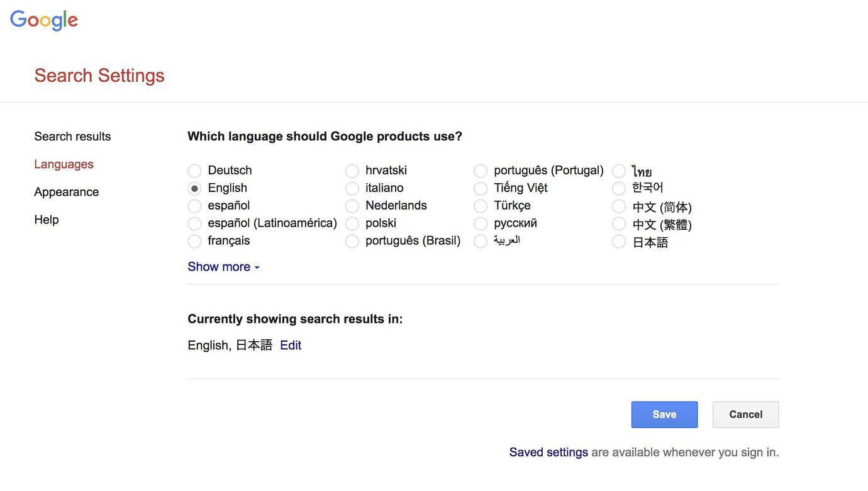Choose 中文 (简体) as the language
This screenshot has width=868, height=491.
pyautogui.click(x=619, y=206)
